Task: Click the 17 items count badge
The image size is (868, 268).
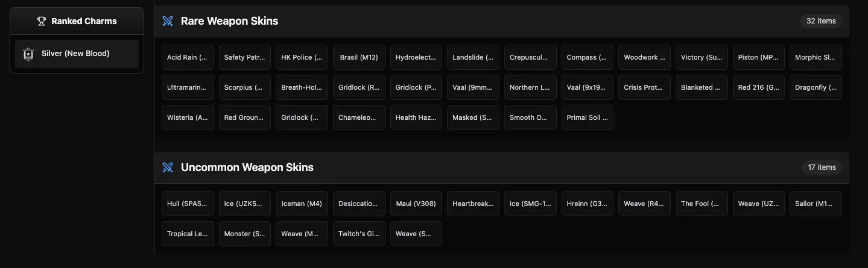Action: (x=822, y=167)
